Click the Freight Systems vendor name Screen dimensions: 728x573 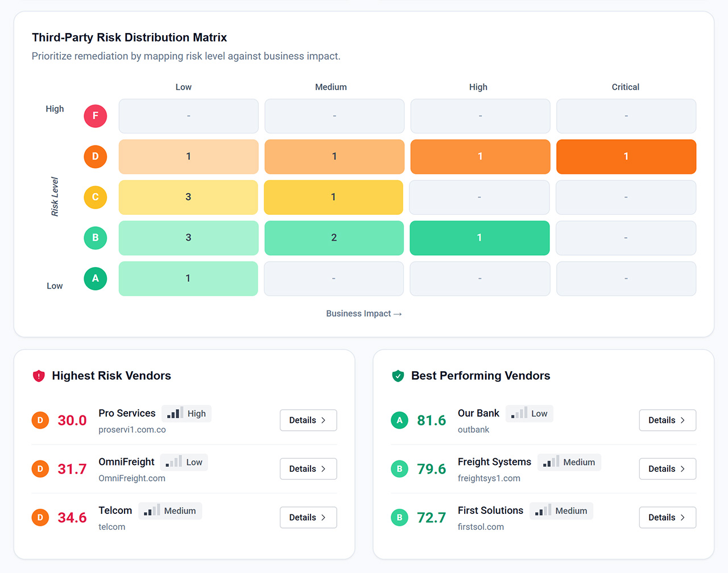click(x=494, y=462)
